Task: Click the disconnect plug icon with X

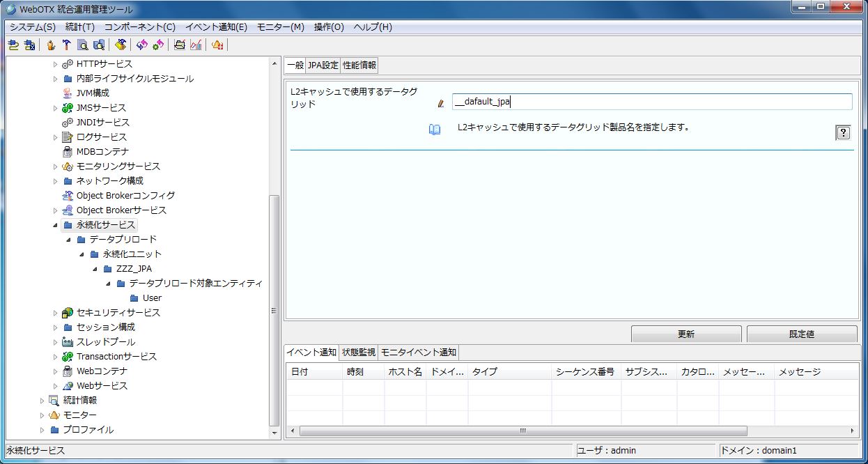Action: 29,45
